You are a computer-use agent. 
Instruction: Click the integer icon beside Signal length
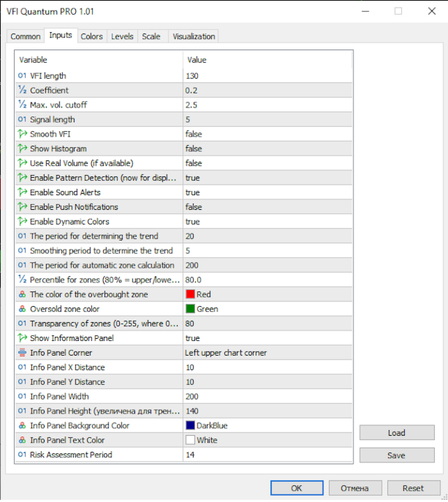point(22,119)
